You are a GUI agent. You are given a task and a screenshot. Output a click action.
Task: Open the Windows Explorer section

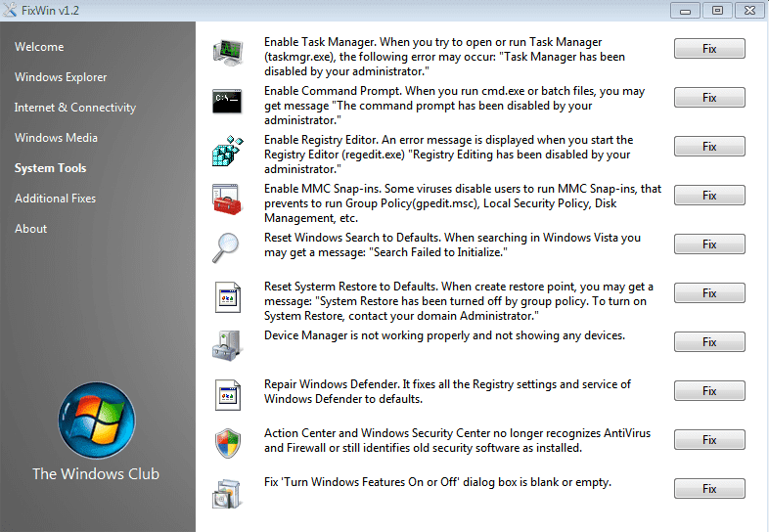(61, 77)
